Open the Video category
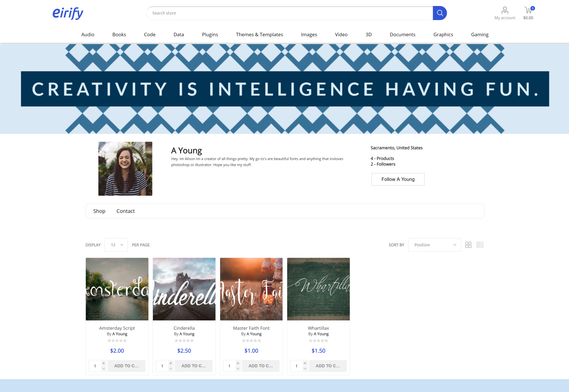This screenshot has width=569, height=392. pos(341,34)
